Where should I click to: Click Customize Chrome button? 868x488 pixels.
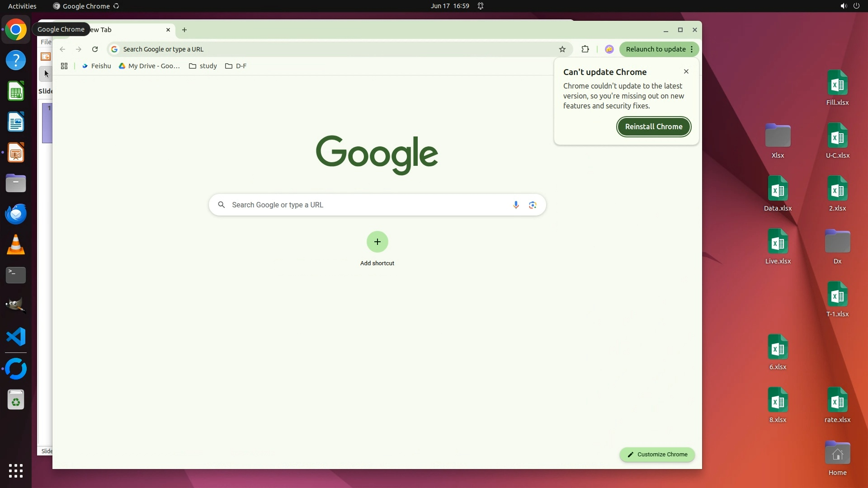pos(657,455)
